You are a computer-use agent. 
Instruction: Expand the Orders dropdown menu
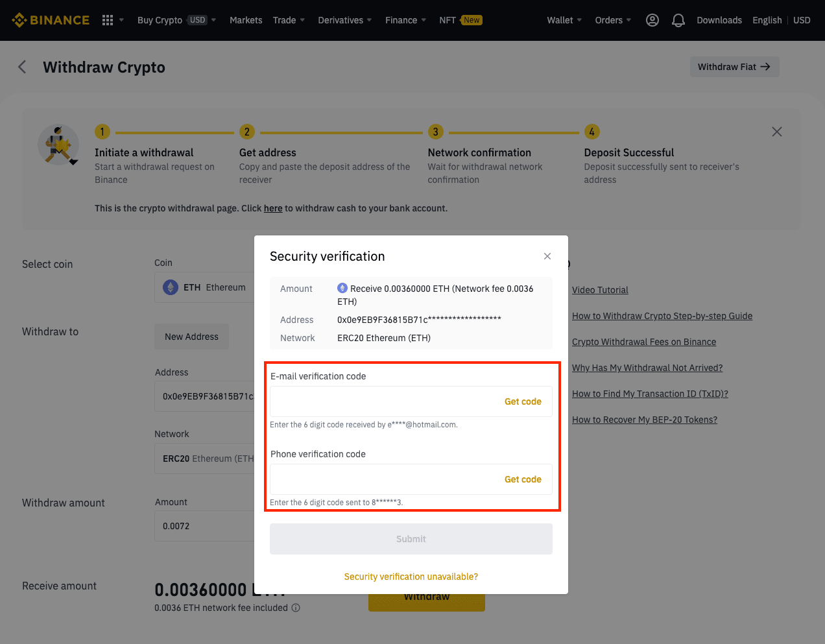tap(613, 20)
